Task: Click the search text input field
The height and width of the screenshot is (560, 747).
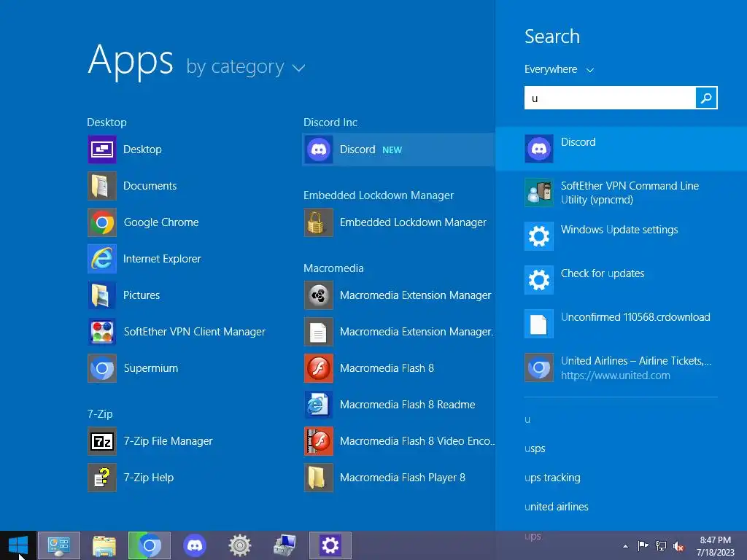Action: pos(610,98)
